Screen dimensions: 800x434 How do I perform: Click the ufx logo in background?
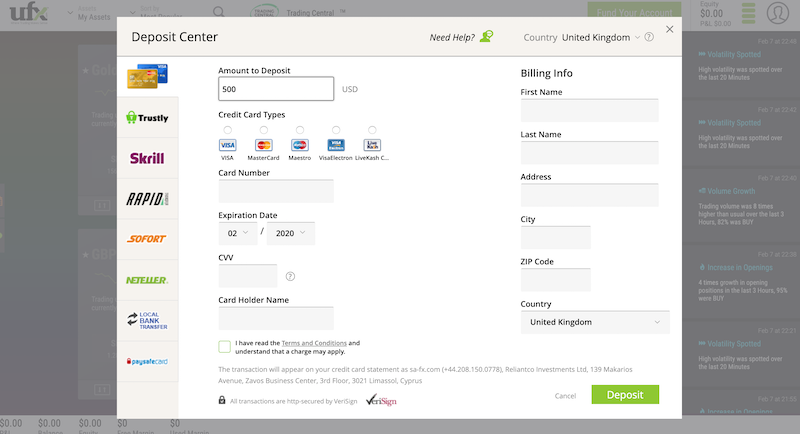point(29,13)
